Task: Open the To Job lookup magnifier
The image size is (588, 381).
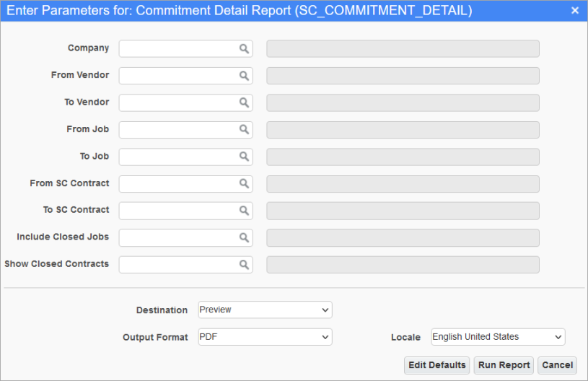Action: click(x=244, y=157)
